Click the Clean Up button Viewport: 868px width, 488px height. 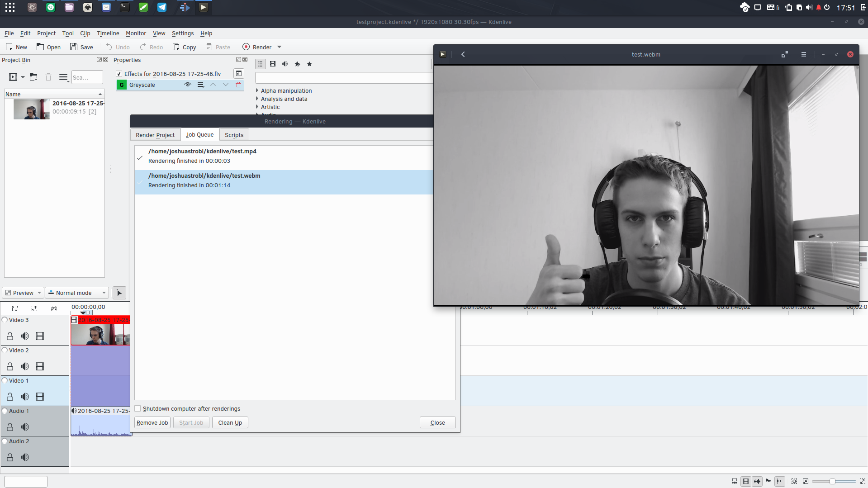(x=230, y=423)
